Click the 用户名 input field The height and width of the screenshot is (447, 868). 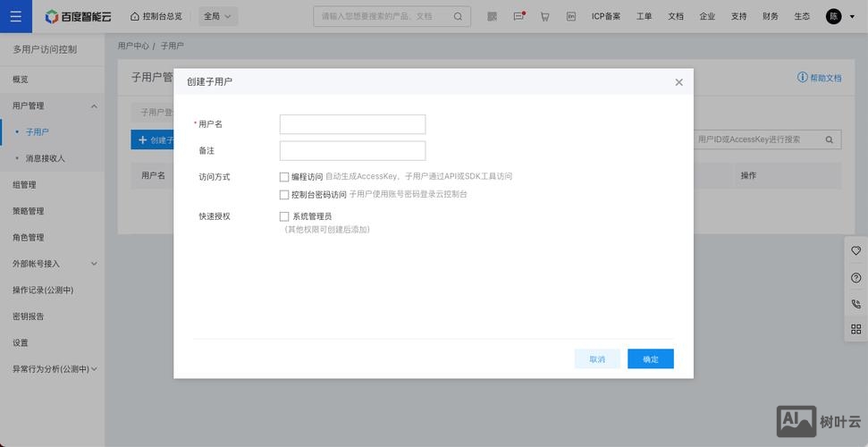click(x=352, y=124)
